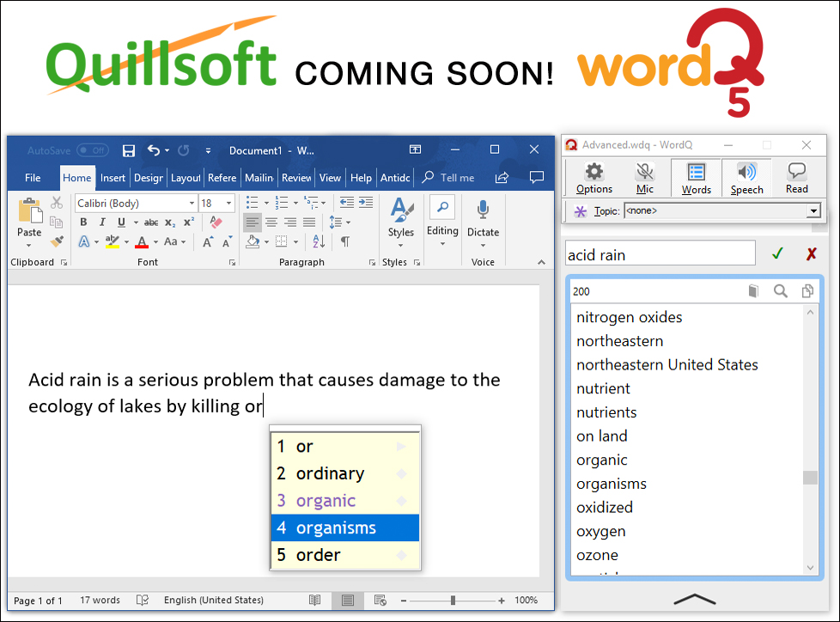Screen dimensions: 840x622
Task: Open the File menu tab
Action: 33,178
